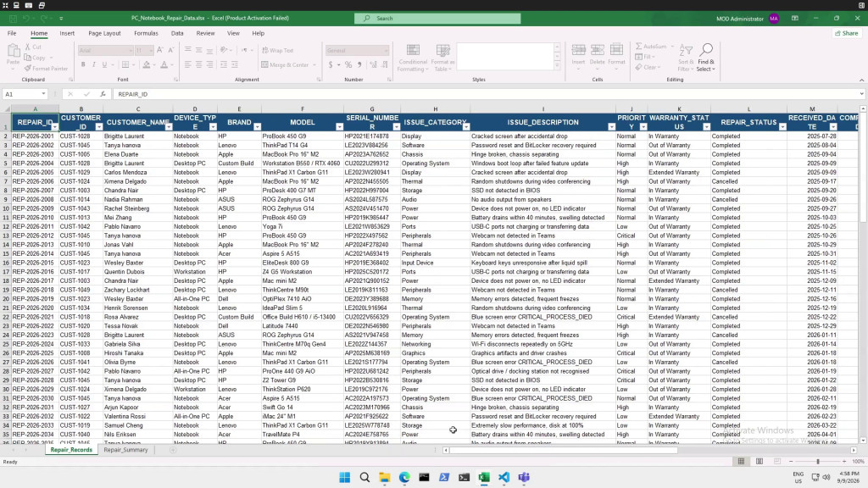Toggle Normal view in the status bar

[741, 462]
